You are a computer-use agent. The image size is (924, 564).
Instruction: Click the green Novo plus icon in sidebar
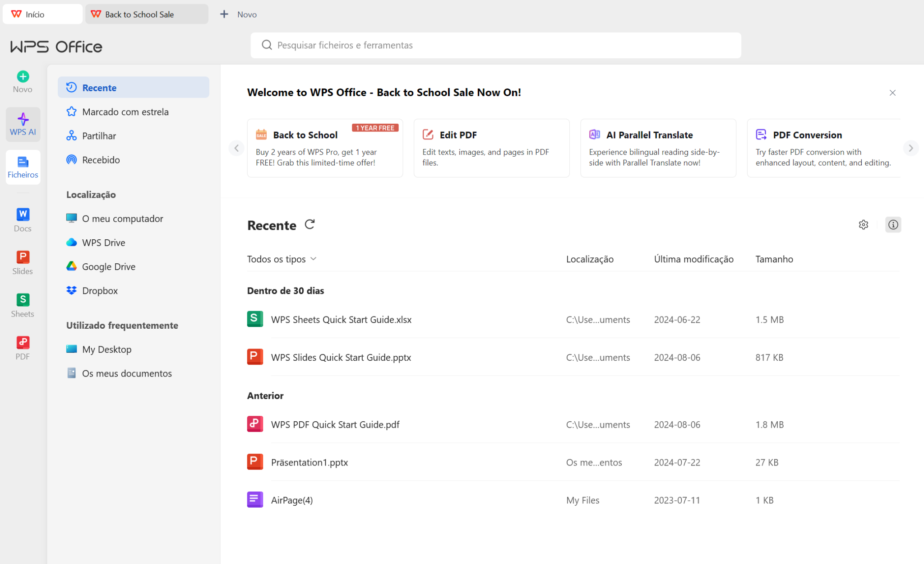click(23, 77)
